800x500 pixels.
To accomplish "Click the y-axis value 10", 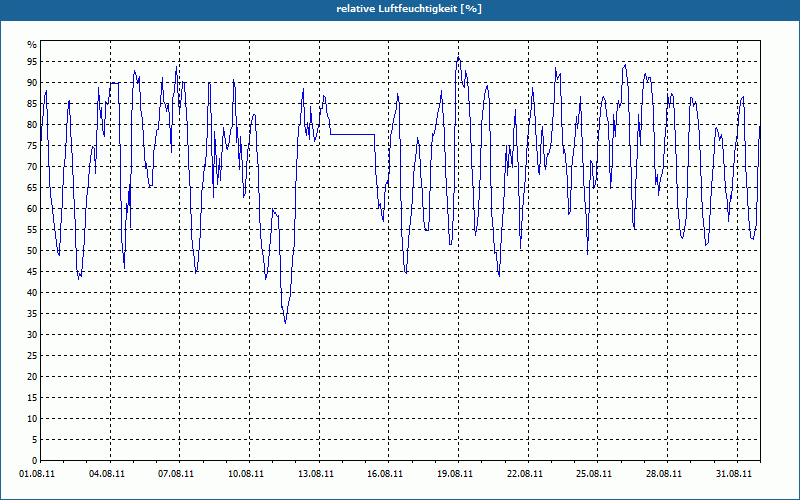I will [32, 419].
